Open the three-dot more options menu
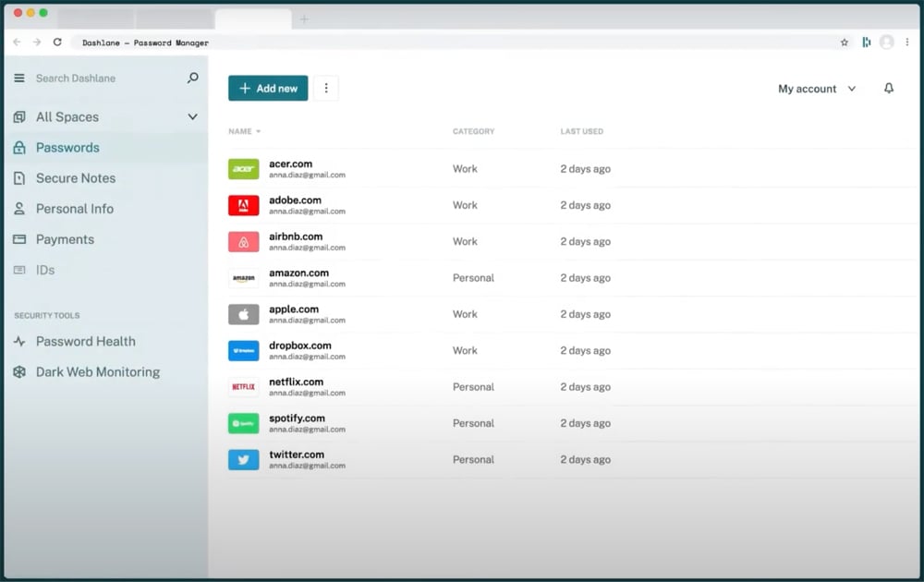The width and height of the screenshot is (924, 582). point(326,89)
